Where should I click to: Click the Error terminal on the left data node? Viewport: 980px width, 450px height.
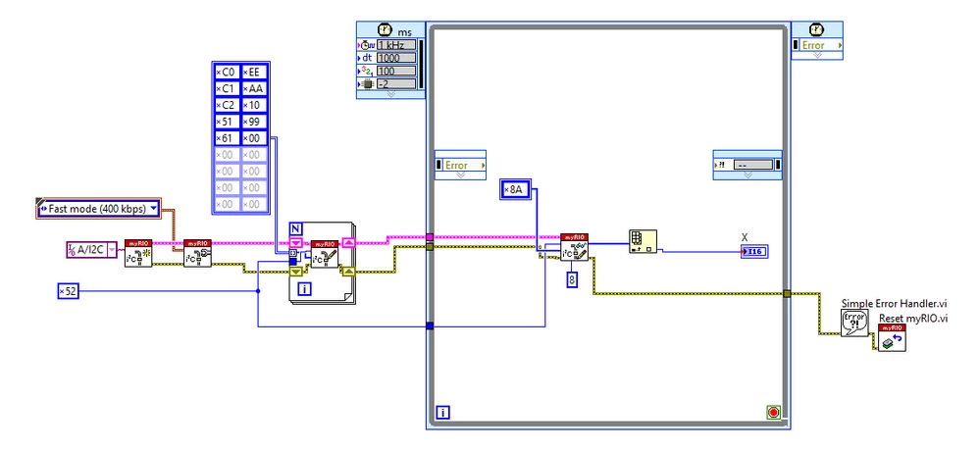tap(464, 166)
